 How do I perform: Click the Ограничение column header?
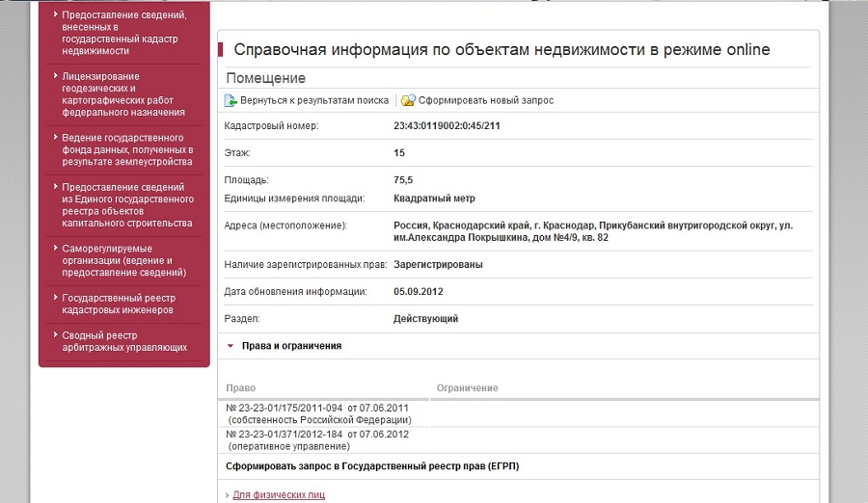[467, 387]
